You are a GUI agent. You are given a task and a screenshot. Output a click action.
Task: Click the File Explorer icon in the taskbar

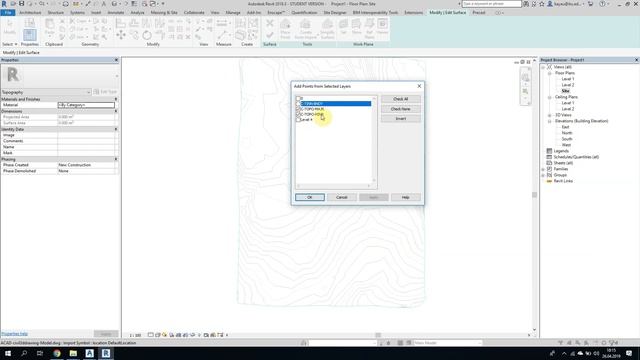pos(73,353)
